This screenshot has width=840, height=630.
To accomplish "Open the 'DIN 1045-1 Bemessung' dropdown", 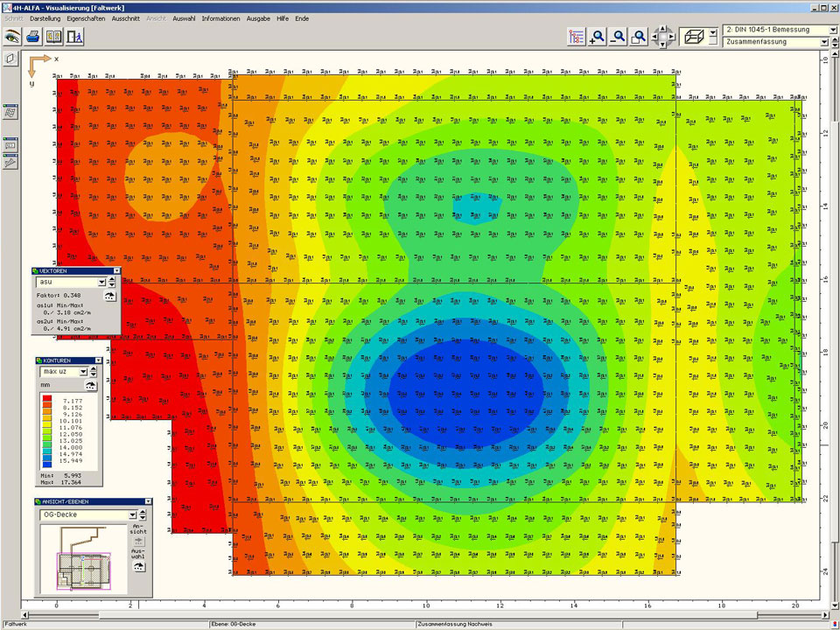I will tap(831, 30).
